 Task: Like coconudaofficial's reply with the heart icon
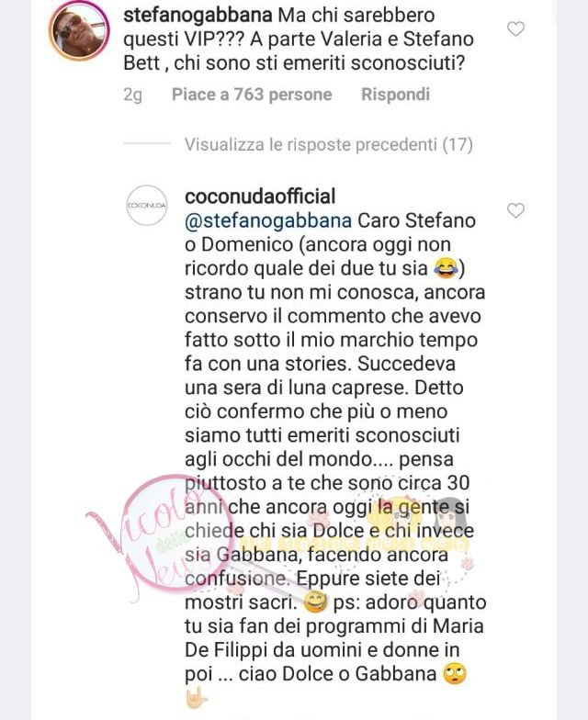(x=515, y=210)
